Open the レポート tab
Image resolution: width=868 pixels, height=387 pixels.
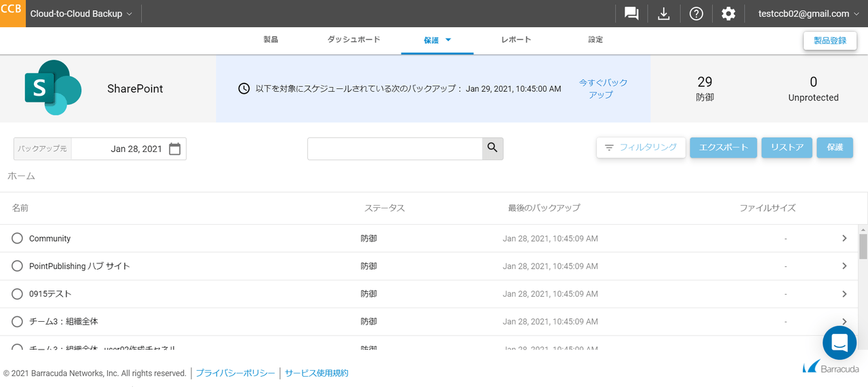coord(516,40)
